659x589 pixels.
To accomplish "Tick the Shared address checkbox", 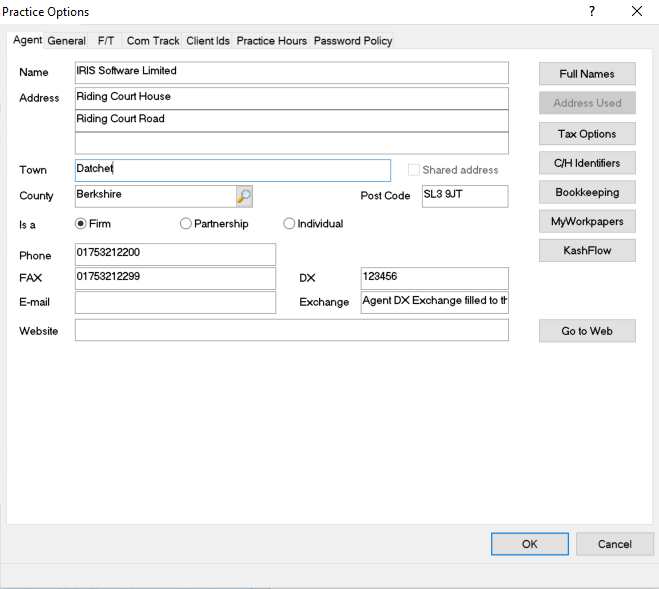I will [414, 170].
